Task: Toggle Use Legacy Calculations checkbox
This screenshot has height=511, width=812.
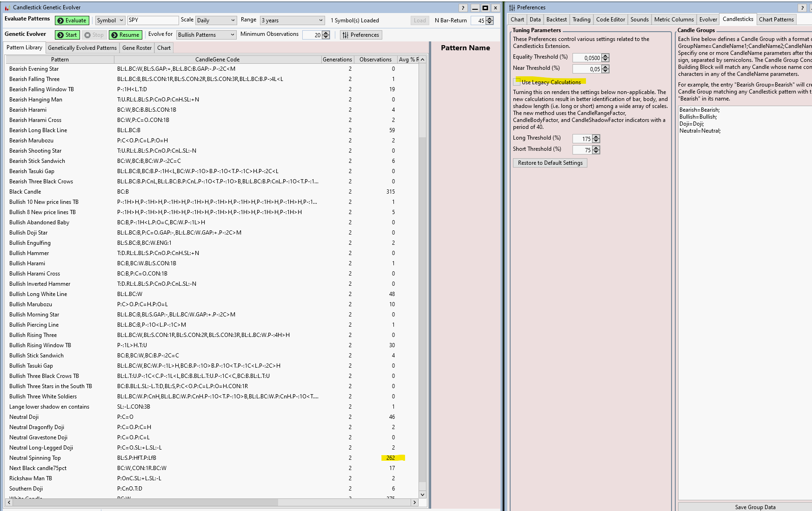Action: 517,82
